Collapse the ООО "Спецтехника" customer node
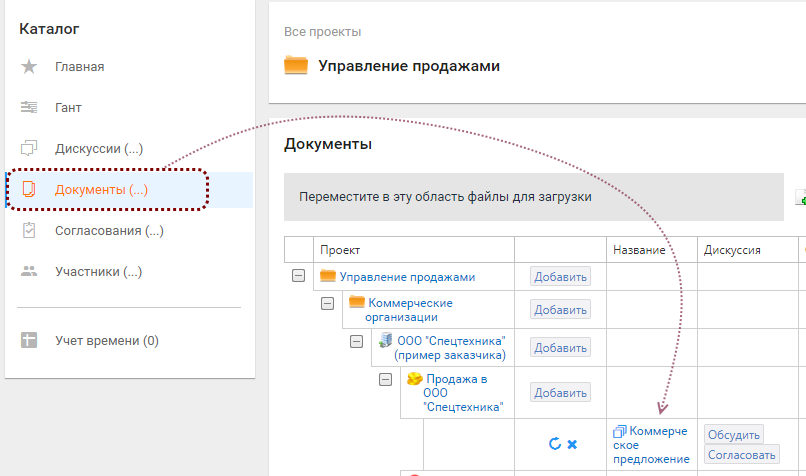Image resolution: width=806 pixels, height=476 pixels. pos(356,341)
